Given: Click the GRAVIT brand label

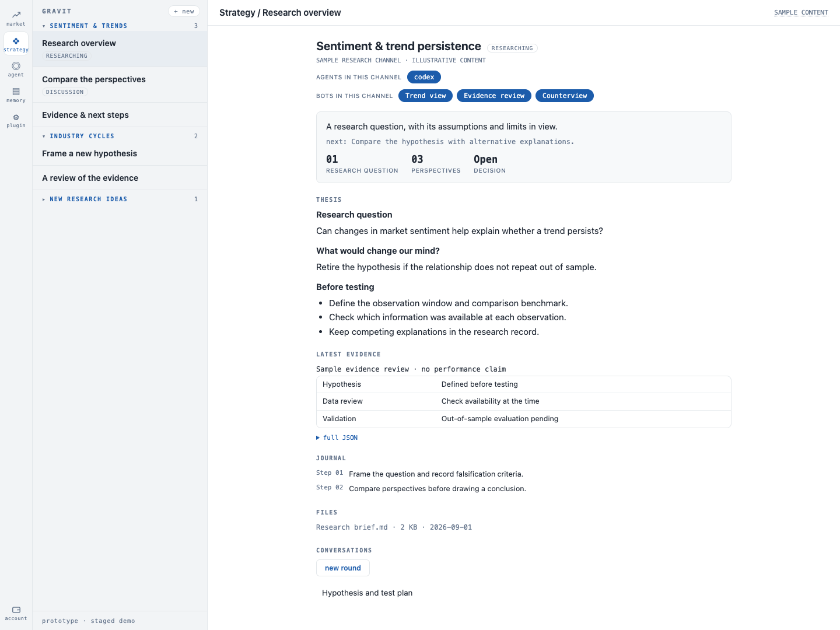Looking at the screenshot, I should tap(57, 11).
